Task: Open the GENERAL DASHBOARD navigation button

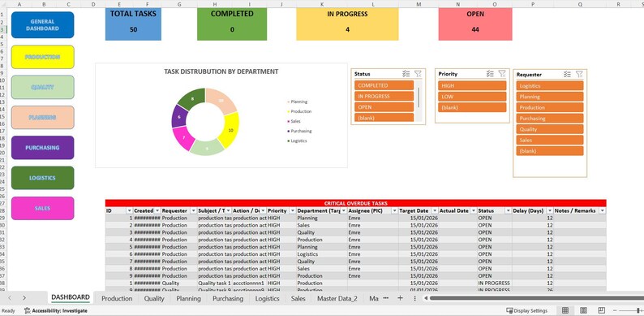Action: point(43,25)
